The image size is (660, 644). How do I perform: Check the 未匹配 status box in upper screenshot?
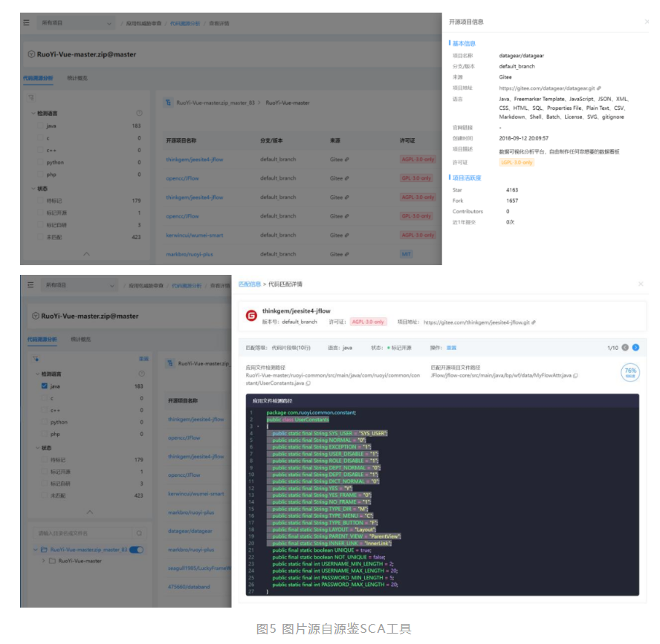[x=40, y=237]
